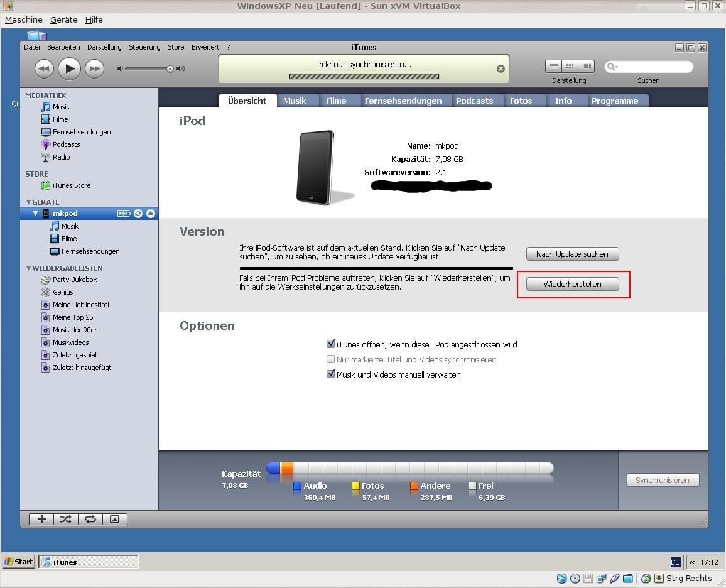Collapse the WIEDERGABELISTEN section triangle
Viewport: 726px width, 588px height.
[29, 268]
